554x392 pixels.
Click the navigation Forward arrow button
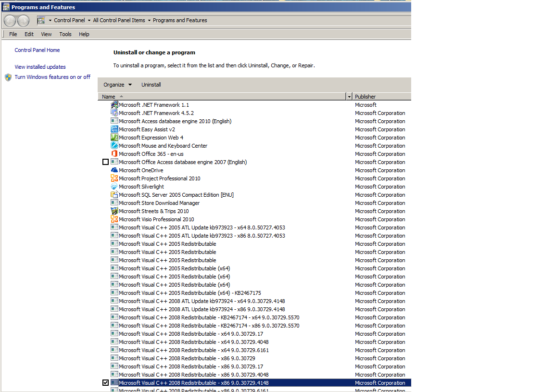(23, 21)
